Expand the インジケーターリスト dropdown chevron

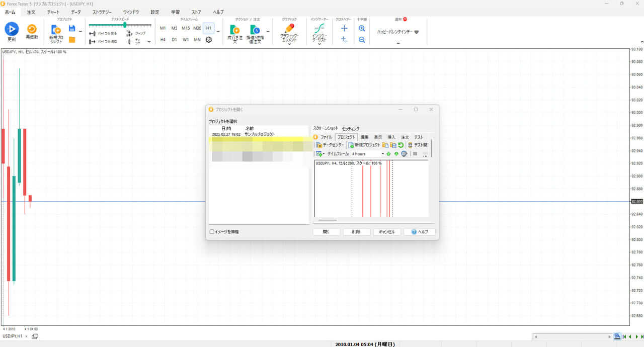319,44
